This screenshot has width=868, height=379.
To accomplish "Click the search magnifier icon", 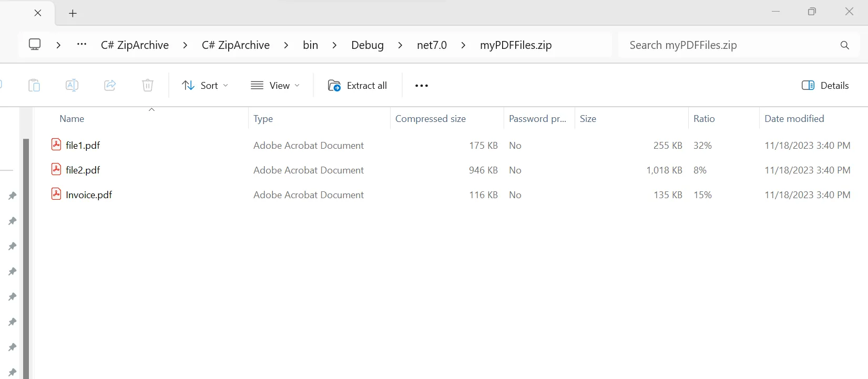I will (844, 45).
